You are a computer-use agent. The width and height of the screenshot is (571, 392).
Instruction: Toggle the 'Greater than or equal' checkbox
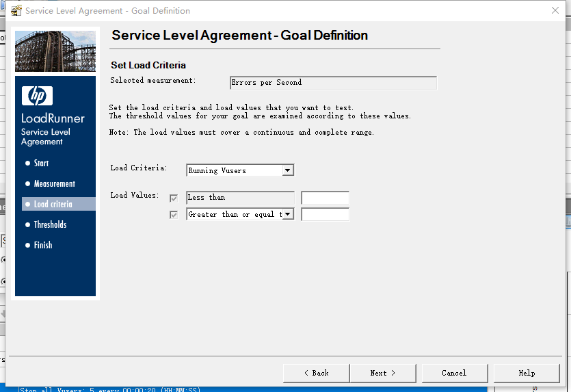click(x=174, y=215)
